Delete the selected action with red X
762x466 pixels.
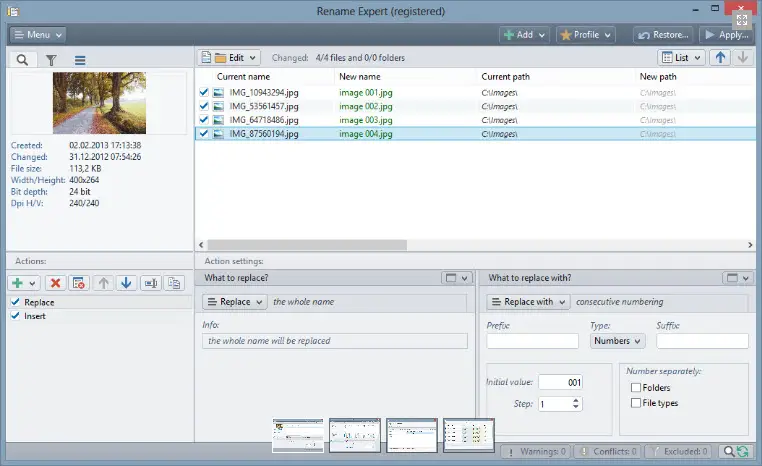click(55, 283)
